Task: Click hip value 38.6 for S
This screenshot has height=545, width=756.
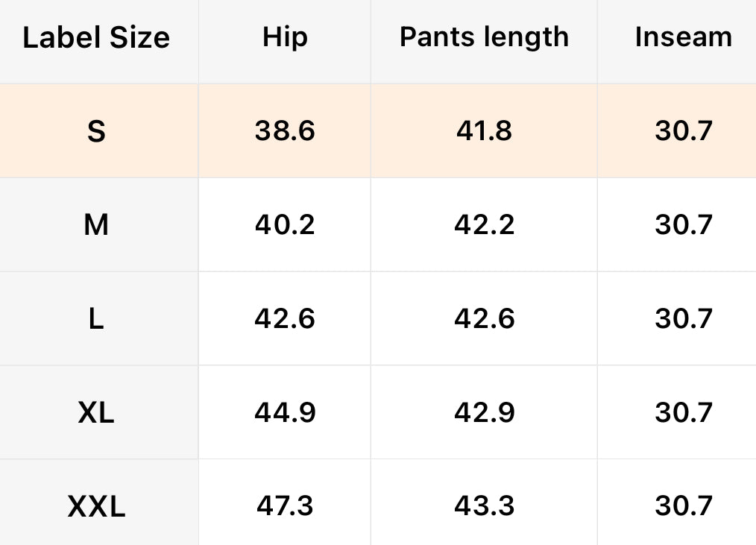Action: 285,131
